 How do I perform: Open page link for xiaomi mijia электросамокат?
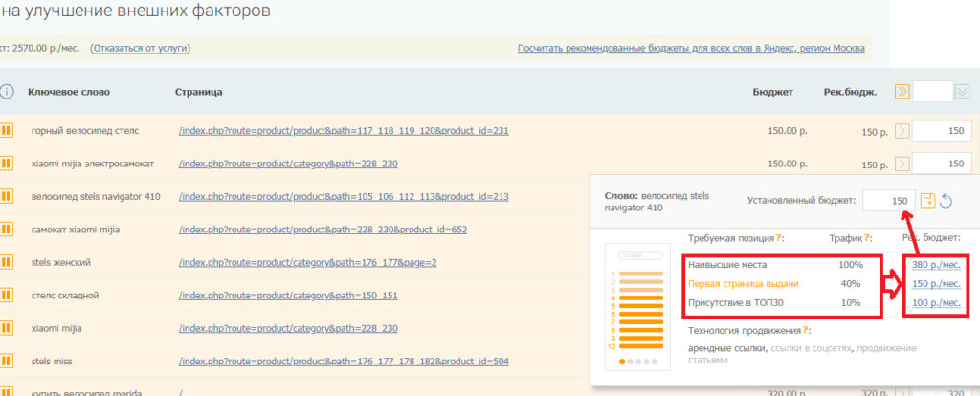click(x=288, y=164)
